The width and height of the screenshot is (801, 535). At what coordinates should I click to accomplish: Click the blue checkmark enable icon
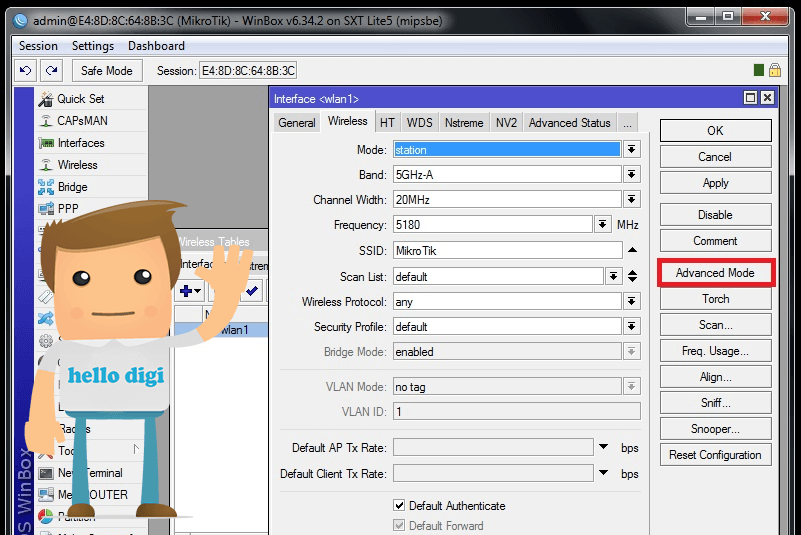click(x=252, y=291)
